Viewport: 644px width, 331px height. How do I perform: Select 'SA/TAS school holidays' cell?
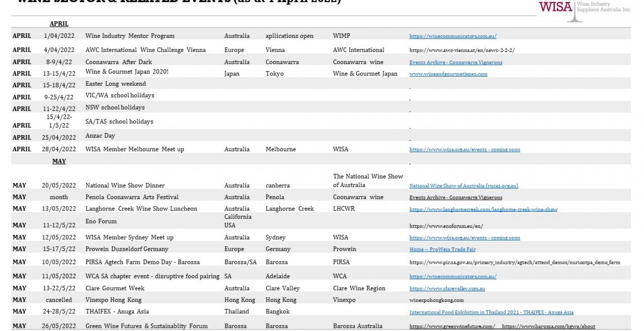[119, 122]
